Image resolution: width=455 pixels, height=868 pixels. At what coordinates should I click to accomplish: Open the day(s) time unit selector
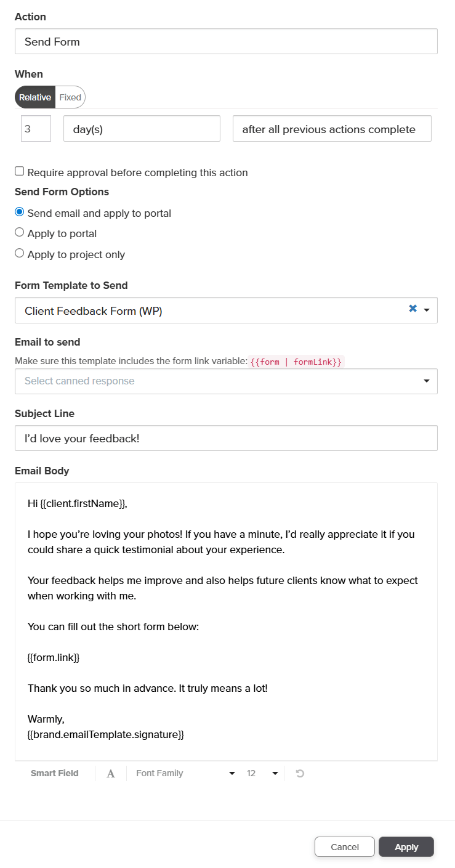[142, 129]
